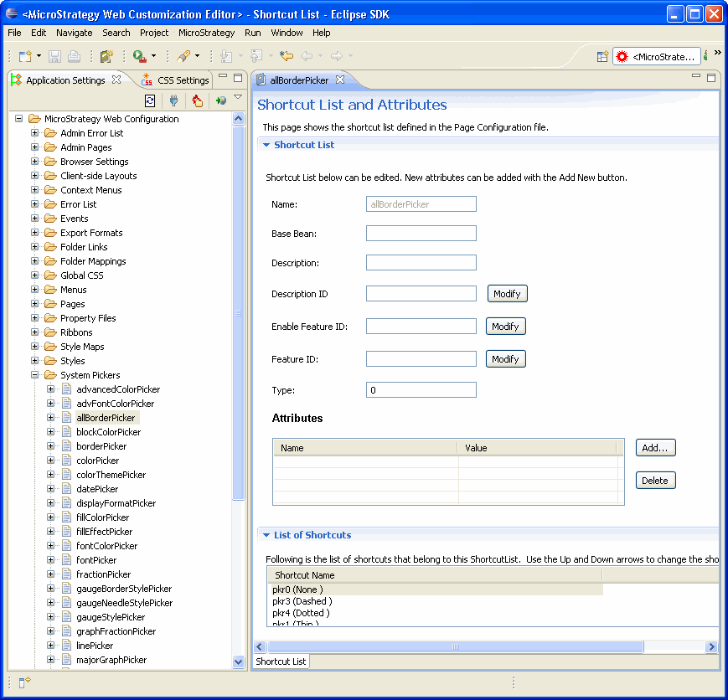Select shortcut pkr3 (Dashed) in list
The height and width of the screenshot is (700, 728).
point(302,601)
